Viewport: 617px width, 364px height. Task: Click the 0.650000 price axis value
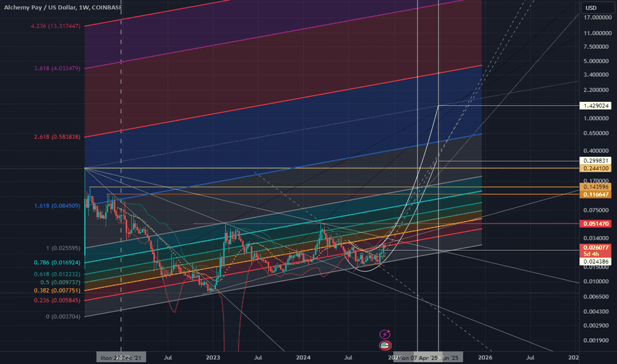(597, 134)
